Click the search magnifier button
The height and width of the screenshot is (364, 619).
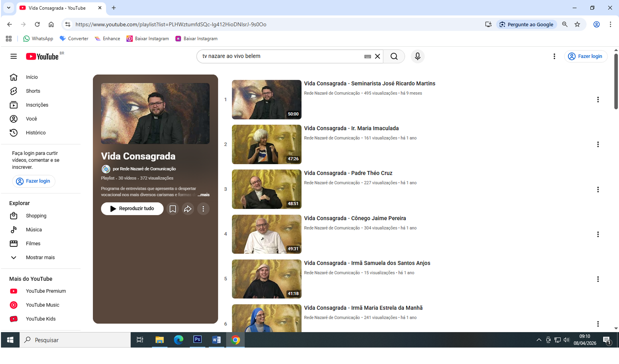(x=394, y=56)
